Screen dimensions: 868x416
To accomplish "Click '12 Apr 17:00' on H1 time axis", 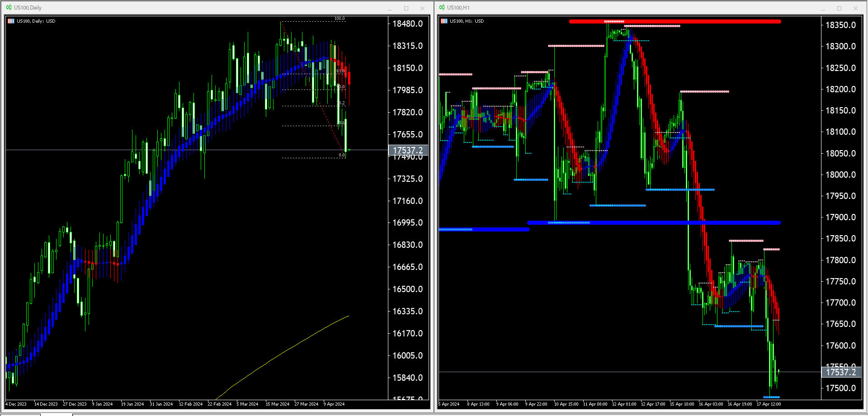I will (x=653, y=404).
